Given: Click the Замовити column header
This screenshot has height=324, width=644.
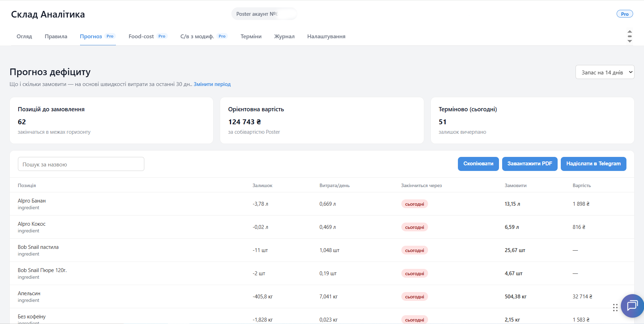Looking at the screenshot, I should (x=515, y=185).
